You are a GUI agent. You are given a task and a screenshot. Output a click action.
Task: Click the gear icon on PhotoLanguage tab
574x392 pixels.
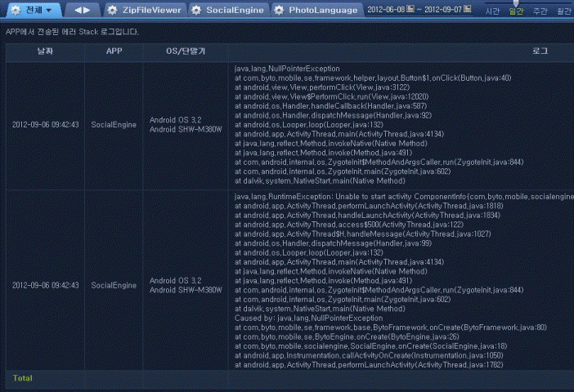pyautogui.click(x=279, y=10)
